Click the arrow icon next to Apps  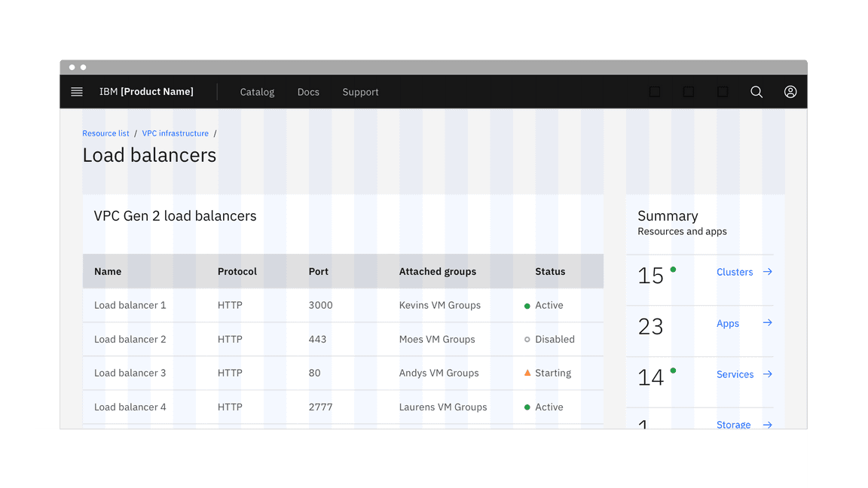pyautogui.click(x=767, y=323)
